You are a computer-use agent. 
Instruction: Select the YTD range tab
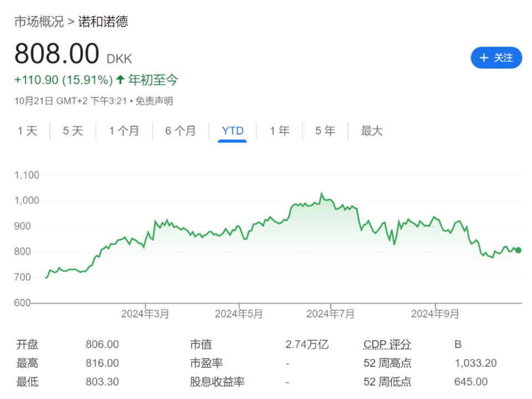pos(232,131)
